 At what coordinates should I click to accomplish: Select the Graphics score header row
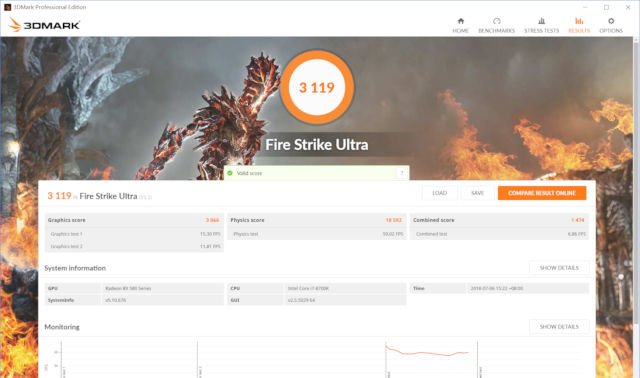click(134, 220)
